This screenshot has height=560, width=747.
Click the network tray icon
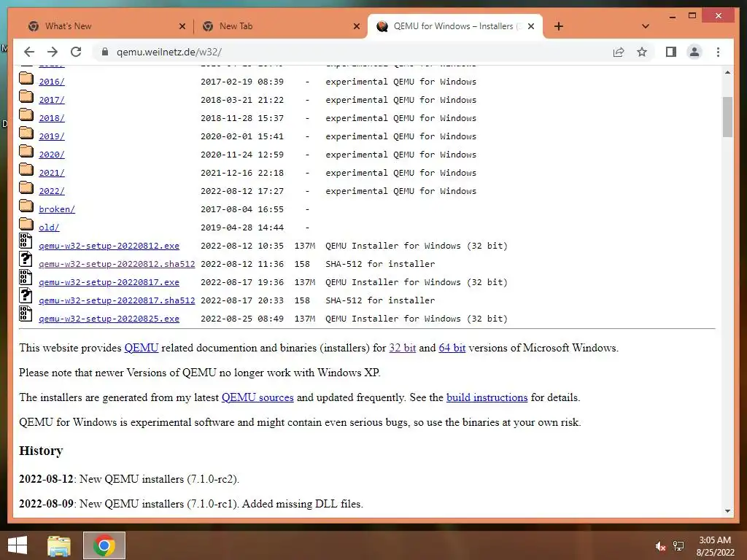(678, 546)
